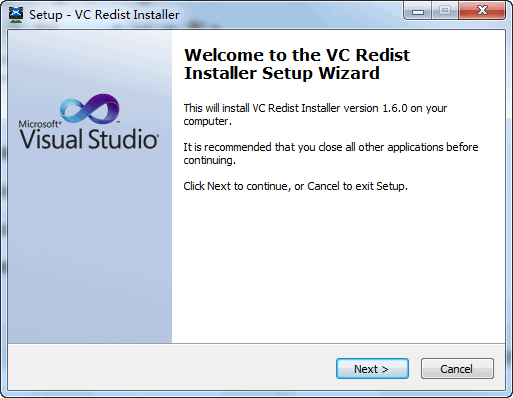The width and height of the screenshot is (513, 398).
Task: Click the Installer Setup Wizard heading line
Action: (x=282, y=73)
